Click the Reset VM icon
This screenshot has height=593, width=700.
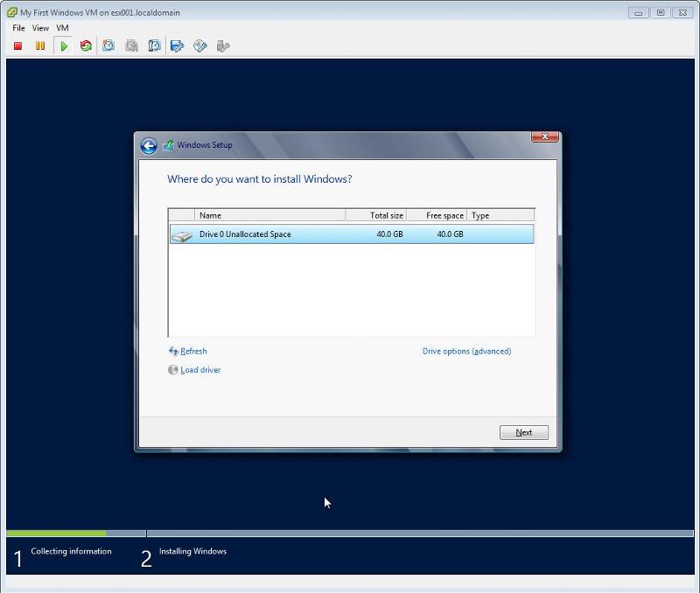pyautogui.click(x=86, y=46)
